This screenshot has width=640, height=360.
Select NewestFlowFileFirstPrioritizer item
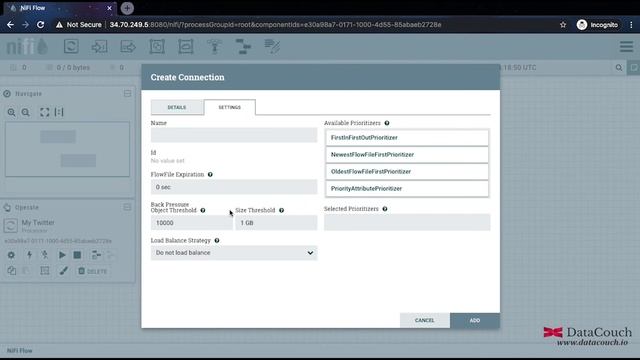click(x=407, y=155)
